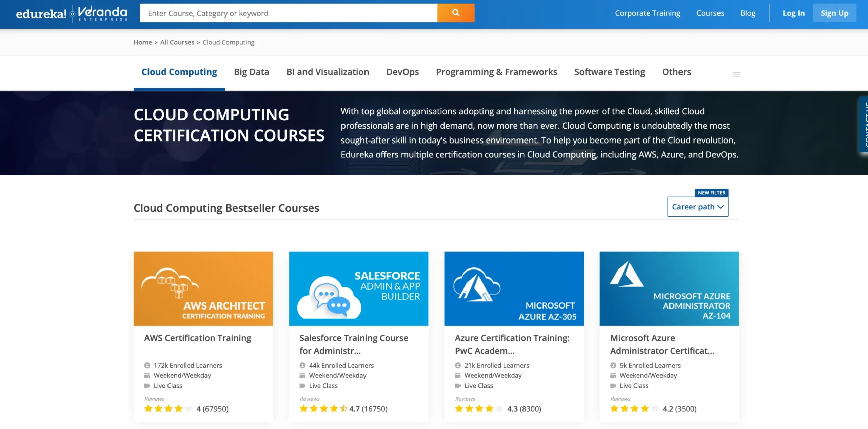Click star rating on Azure Certification Training
The height and width of the screenshot is (429, 868).
479,409
